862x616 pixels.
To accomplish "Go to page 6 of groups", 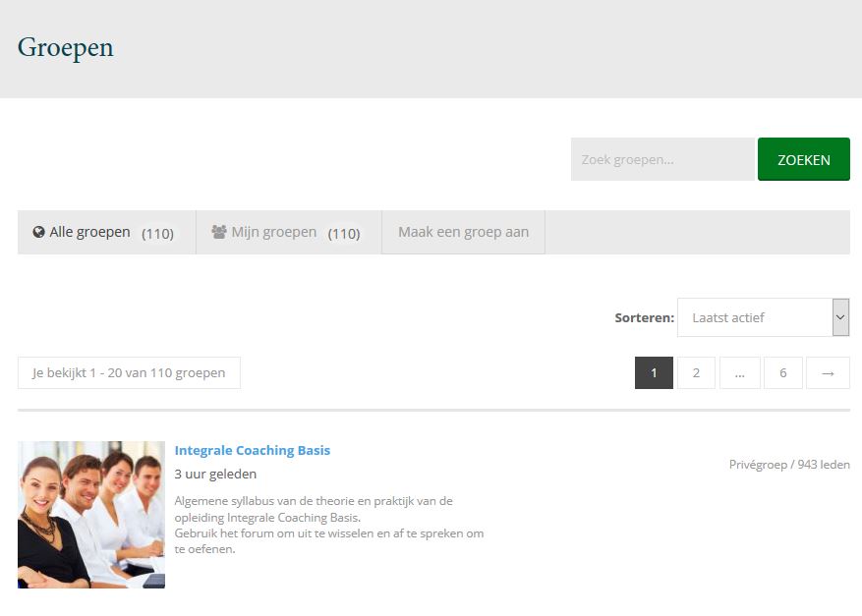I will click(783, 373).
